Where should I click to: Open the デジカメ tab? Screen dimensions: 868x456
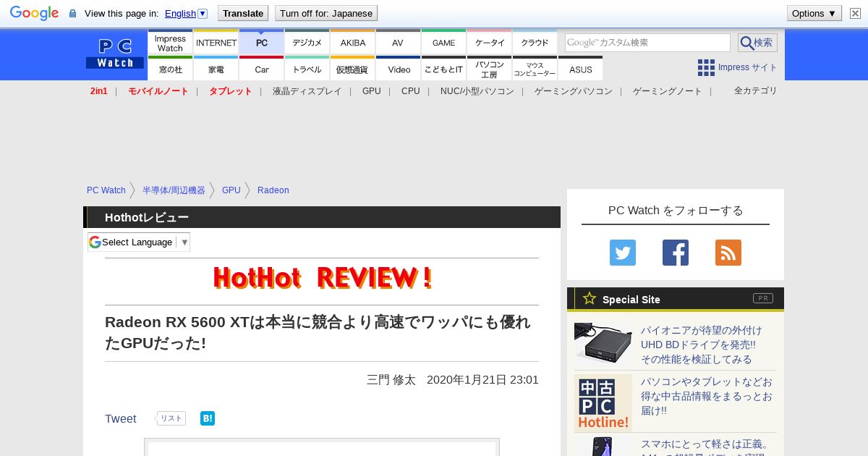[x=307, y=43]
